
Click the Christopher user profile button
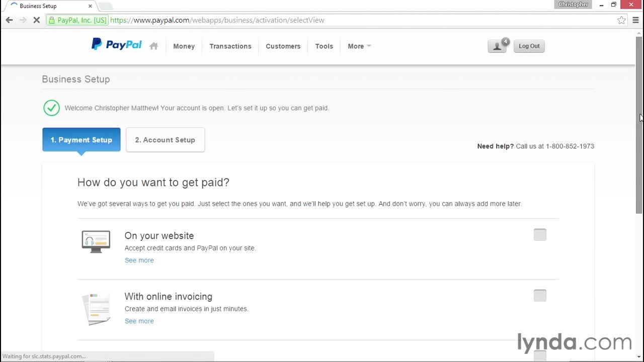[573, 5]
